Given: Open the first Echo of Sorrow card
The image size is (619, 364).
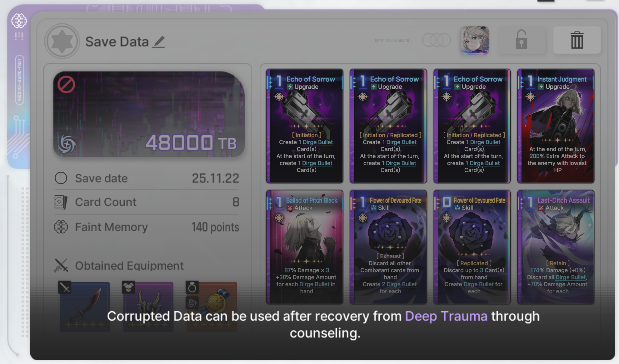Looking at the screenshot, I should [304, 126].
